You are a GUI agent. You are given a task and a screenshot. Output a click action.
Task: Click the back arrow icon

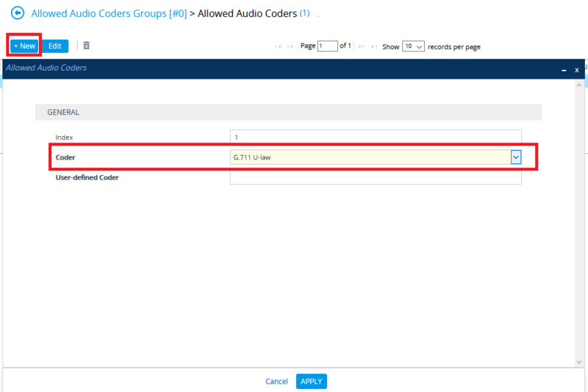pos(17,13)
